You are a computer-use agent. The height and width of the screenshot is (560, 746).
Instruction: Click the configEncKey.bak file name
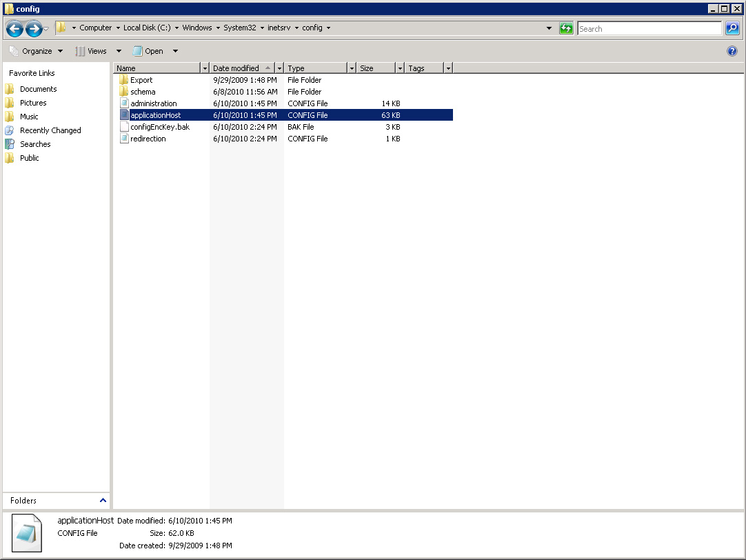tap(160, 127)
